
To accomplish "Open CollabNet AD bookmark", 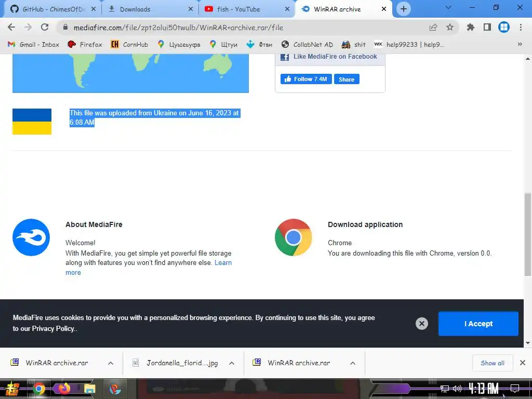I will coord(308,45).
